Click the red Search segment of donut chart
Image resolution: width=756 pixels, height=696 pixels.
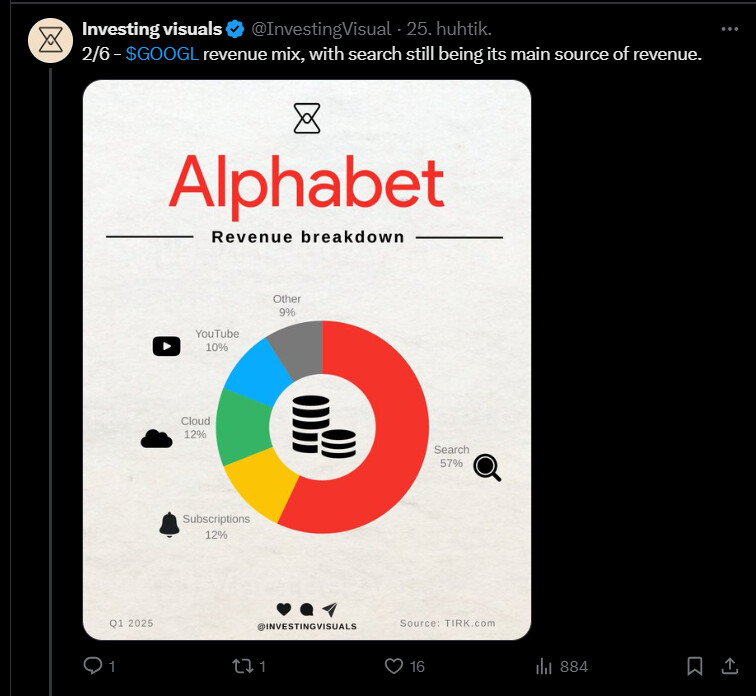pos(400,429)
